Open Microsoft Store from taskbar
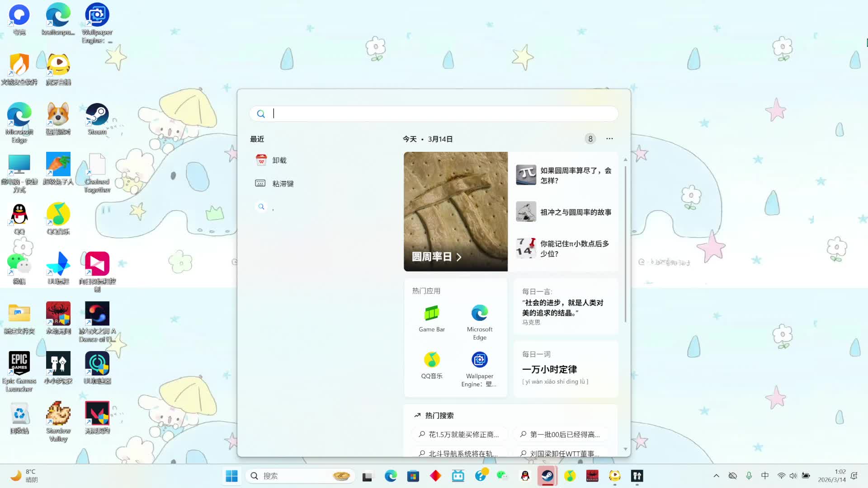Screen dimensions: 868x488 coord(413,476)
